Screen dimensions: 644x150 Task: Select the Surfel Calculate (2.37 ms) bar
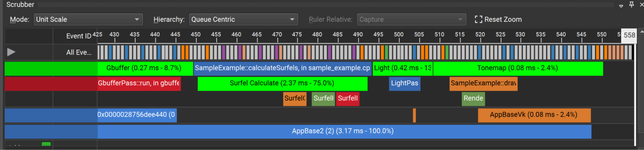pos(282,83)
